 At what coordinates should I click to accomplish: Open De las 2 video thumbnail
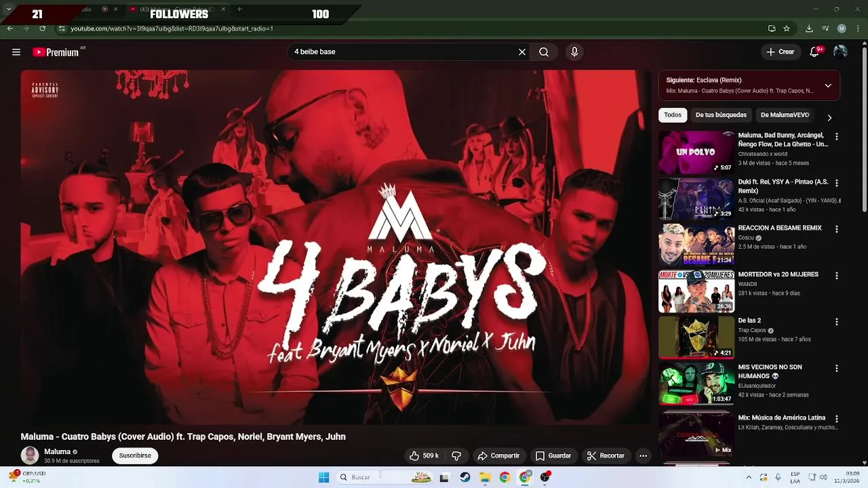[x=696, y=337]
